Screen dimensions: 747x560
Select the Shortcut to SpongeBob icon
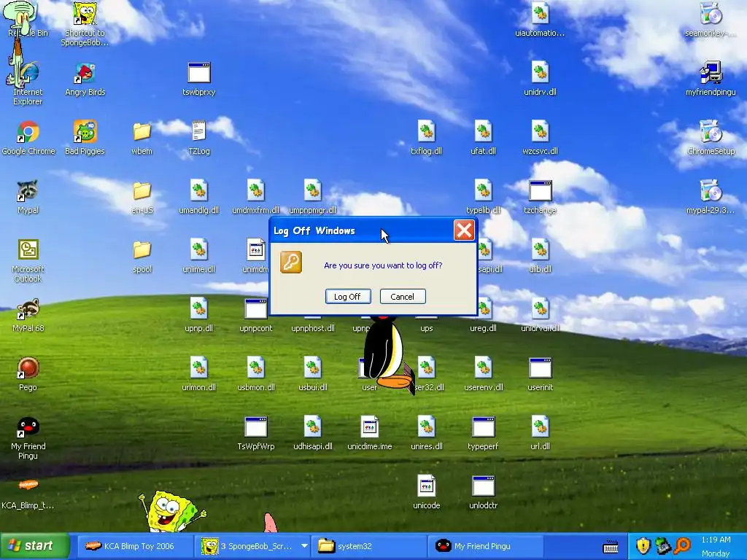tap(85, 24)
